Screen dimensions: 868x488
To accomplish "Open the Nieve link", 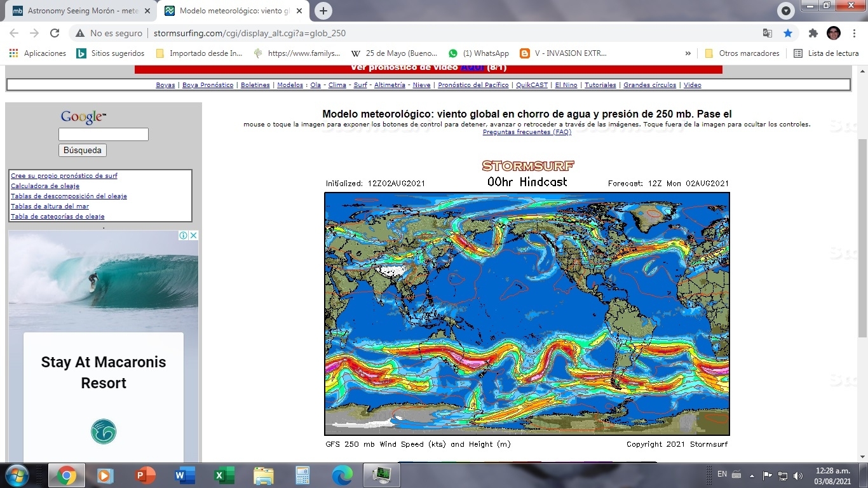I will (x=421, y=85).
